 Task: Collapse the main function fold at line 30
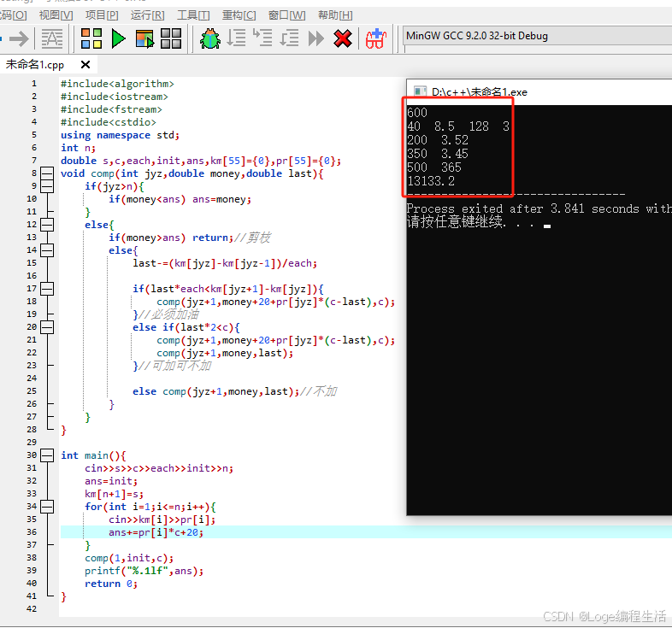click(x=47, y=455)
